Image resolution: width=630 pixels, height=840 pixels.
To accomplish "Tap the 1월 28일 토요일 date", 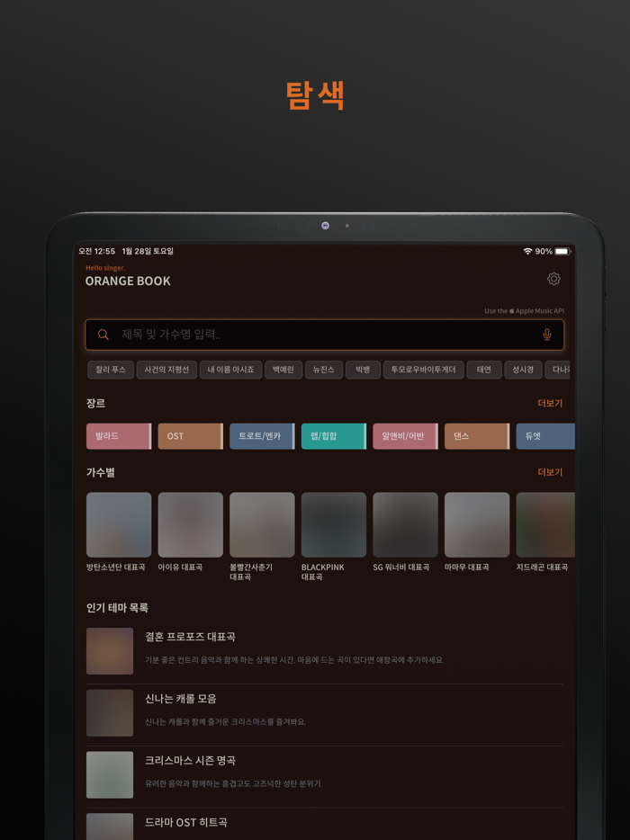I will tap(148, 251).
